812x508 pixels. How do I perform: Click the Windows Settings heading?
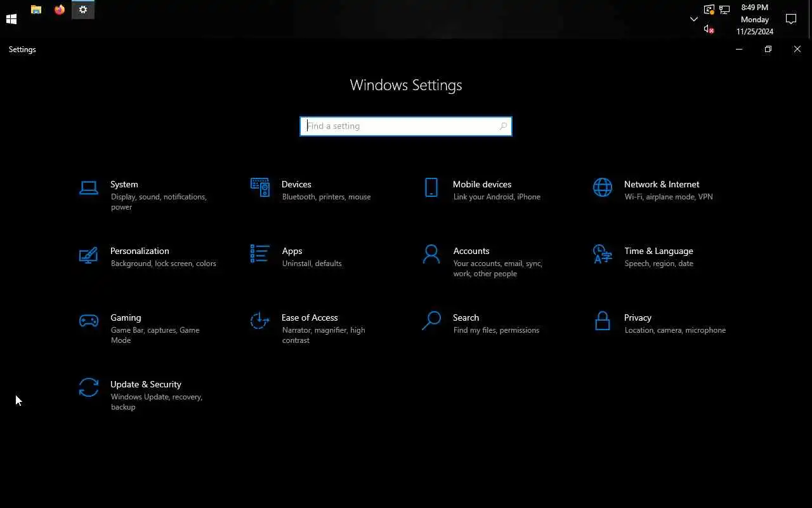[406, 85]
